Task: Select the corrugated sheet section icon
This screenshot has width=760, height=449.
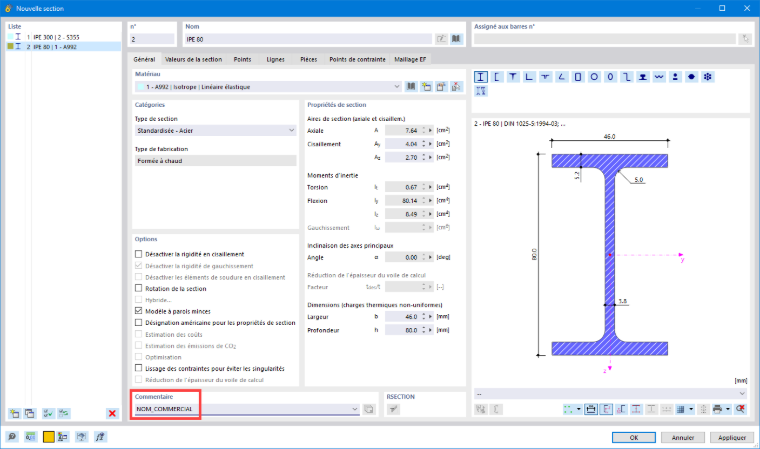Action: click(659, 77)
